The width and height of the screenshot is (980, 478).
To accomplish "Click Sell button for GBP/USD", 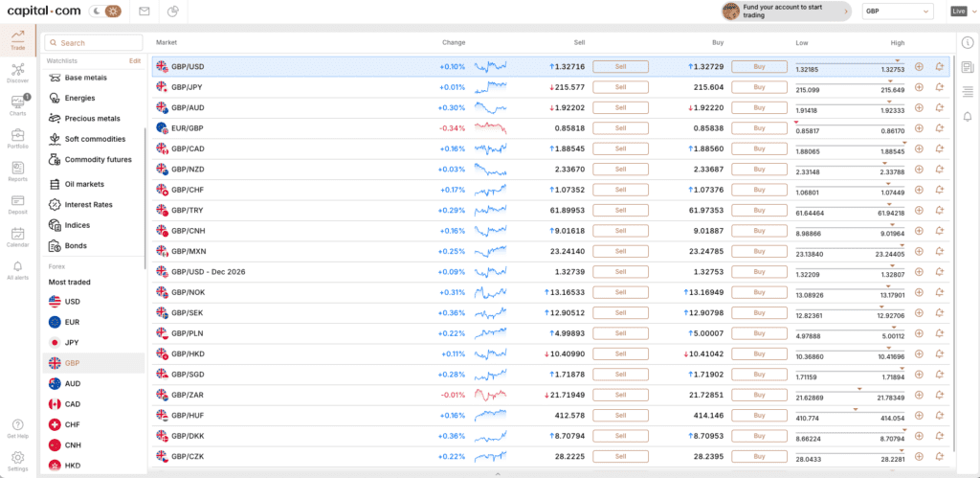I will (620, 66).
